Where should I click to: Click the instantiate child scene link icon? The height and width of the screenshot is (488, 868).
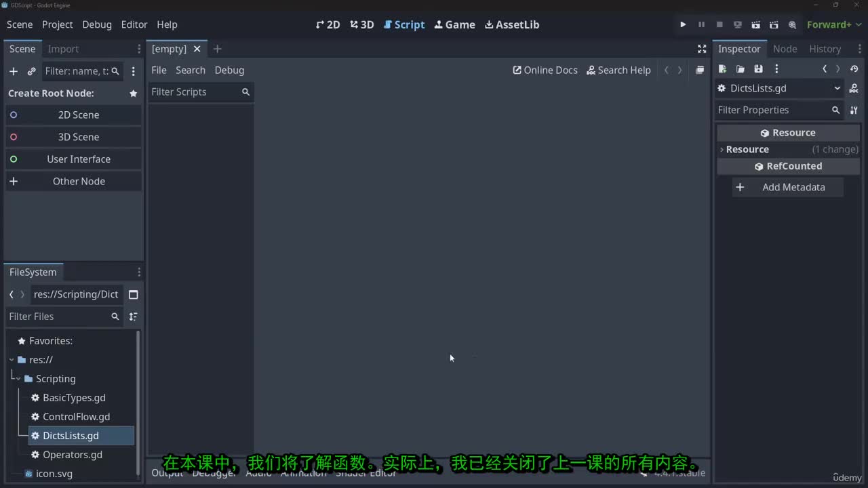point(31,71)
